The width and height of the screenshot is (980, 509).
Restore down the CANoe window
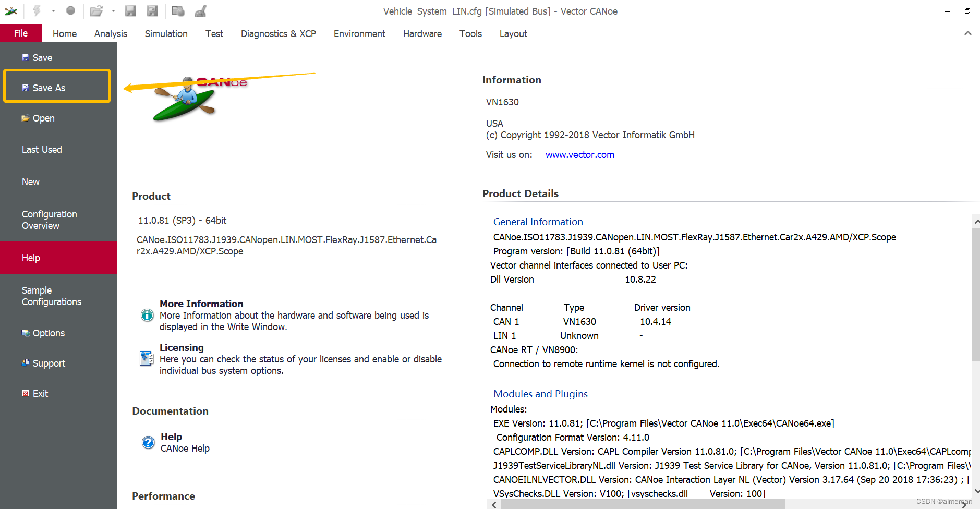[967, 11]
